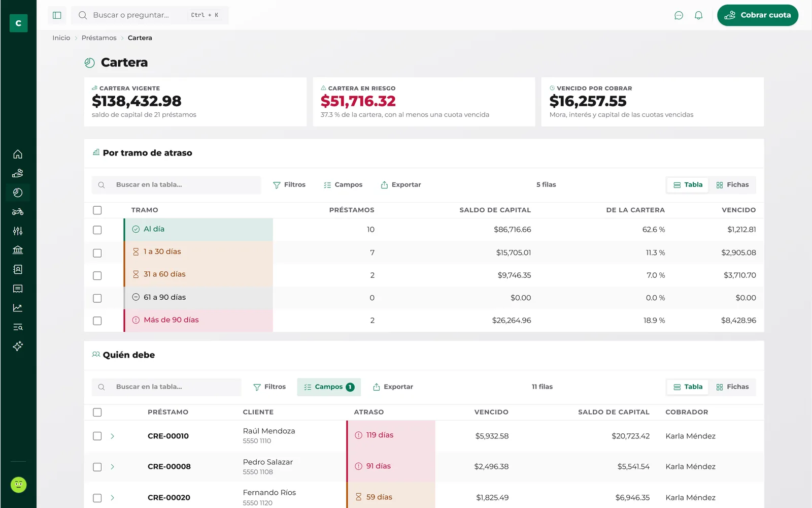Image resolution: width=812 pixels, height=508 pixels.
Task: Open the notifications bell
Action: [x=698, y=15]
